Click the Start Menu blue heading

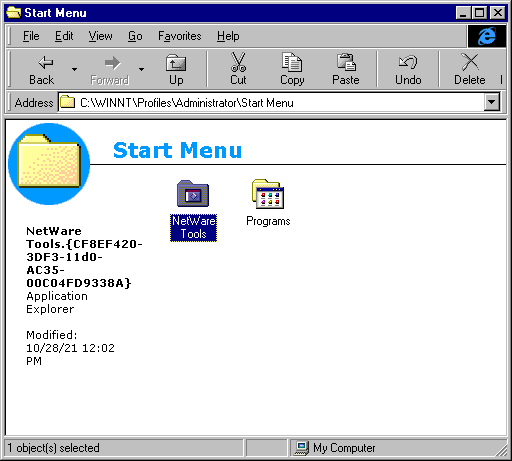[x=177, y=150]
